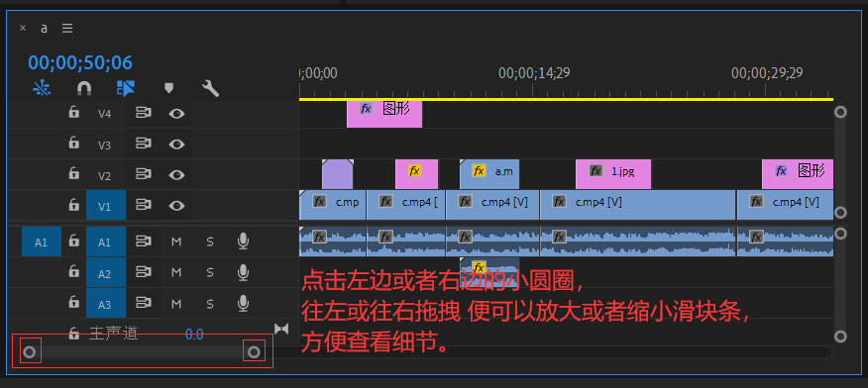Solo audio track A3
868x388 pixels.
pyautogui.click(x=210, y=304)
